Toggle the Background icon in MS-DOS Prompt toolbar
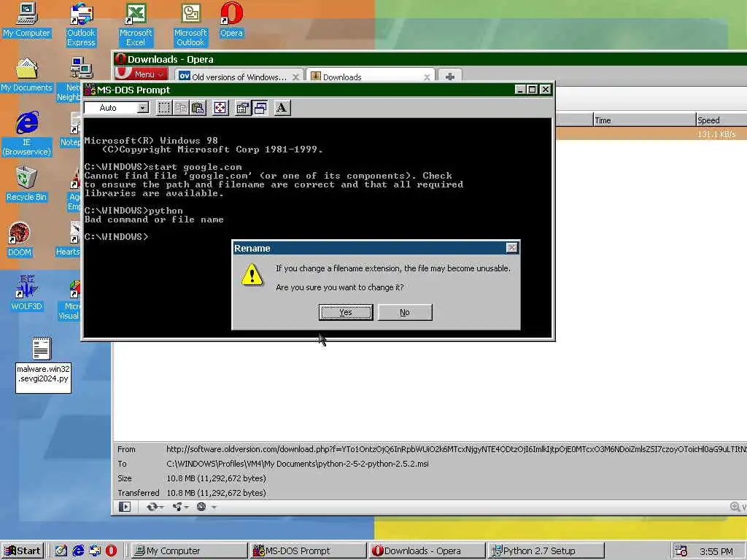The width and height of the screenshot is (747, 560). pos(260,108)
